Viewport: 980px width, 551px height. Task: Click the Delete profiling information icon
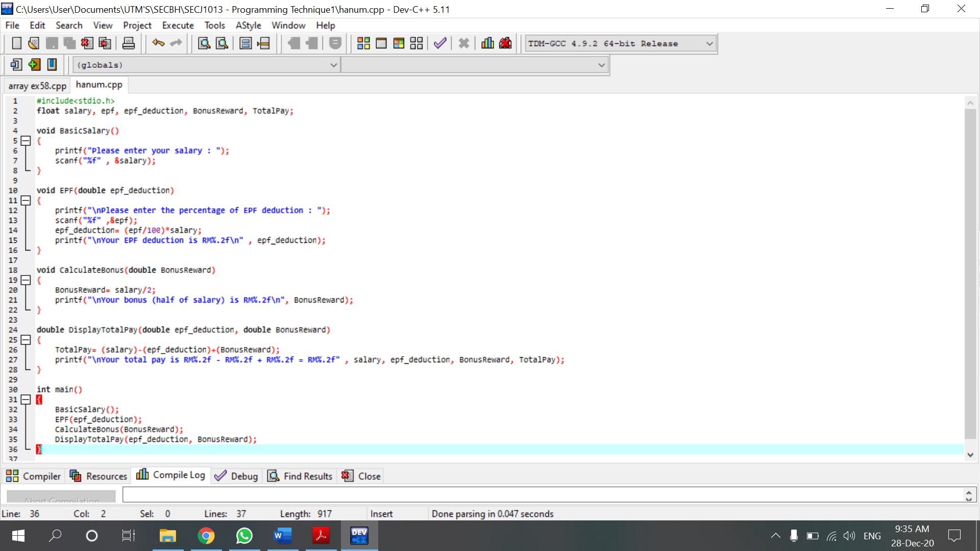[505, 43]
